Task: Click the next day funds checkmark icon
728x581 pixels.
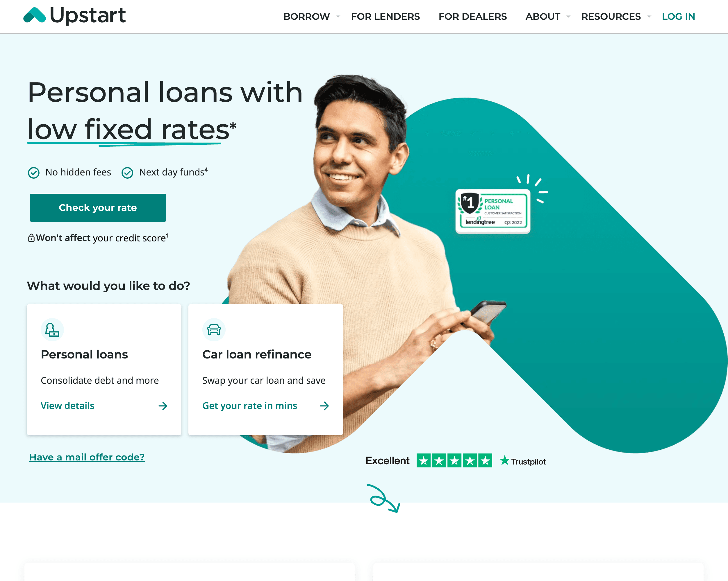Action: (x=126, y=173)
